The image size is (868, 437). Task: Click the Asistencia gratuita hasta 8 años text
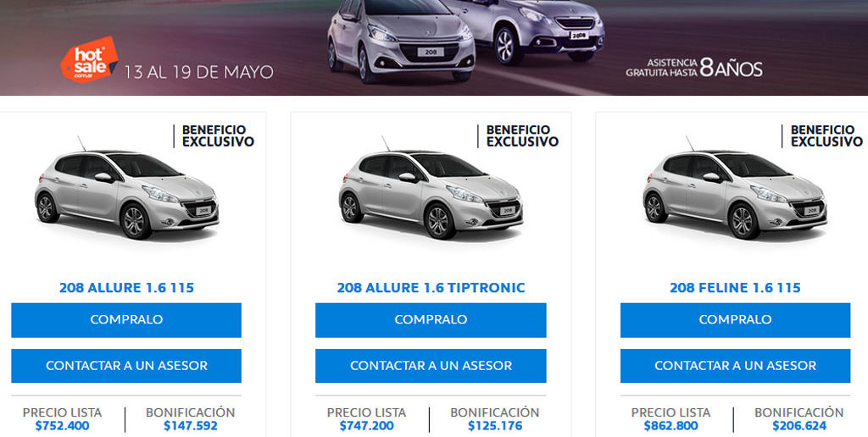(694, 68)
